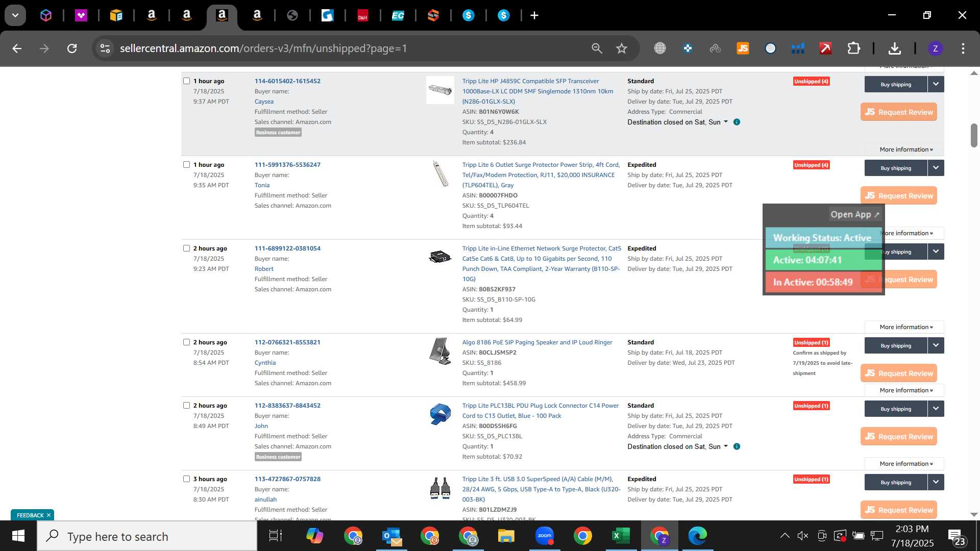The image size is (980, 551).
Task: Select checkbox for order 111-5991376-5536247
Action: click(186, 165)
